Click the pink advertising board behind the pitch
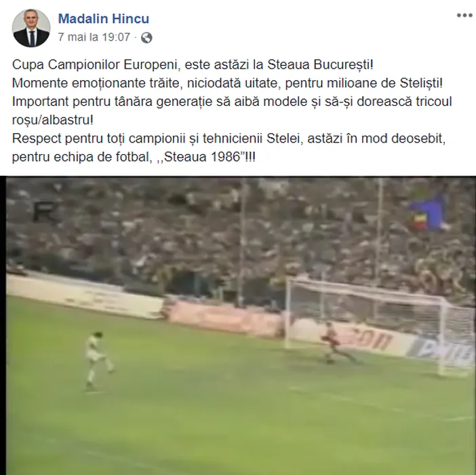The height and width of the screenshot is (475, 476). click(x=224, y=319)
